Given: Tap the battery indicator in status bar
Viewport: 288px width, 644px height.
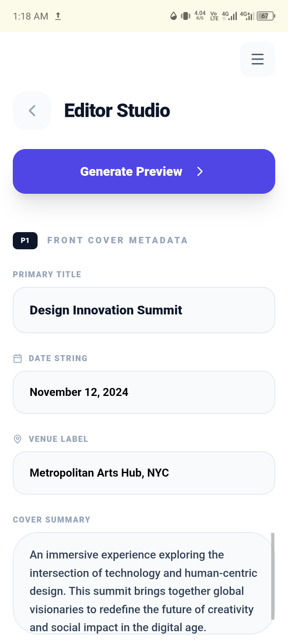Looking at the screenshot, I should pyautogui.click(x=265, y=16).
